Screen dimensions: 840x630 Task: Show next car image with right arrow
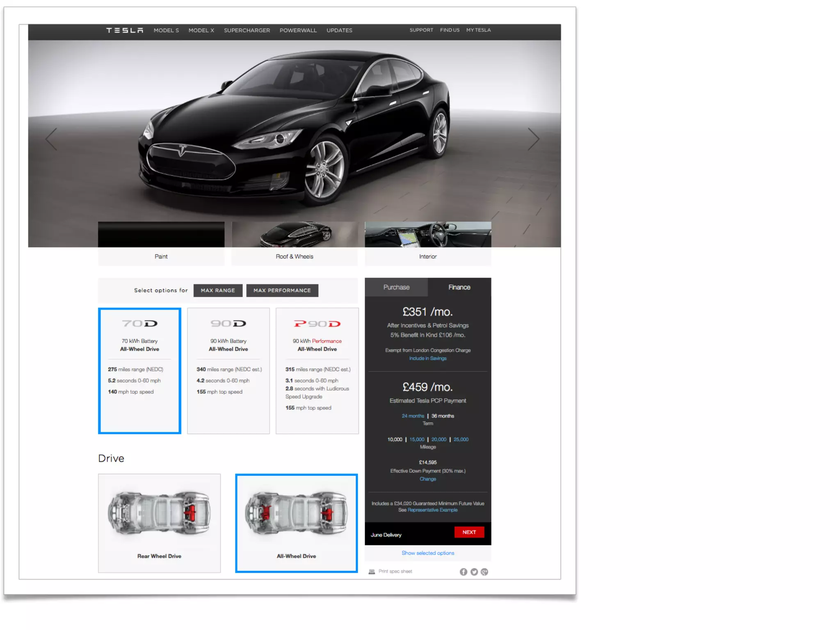(533, 139)
